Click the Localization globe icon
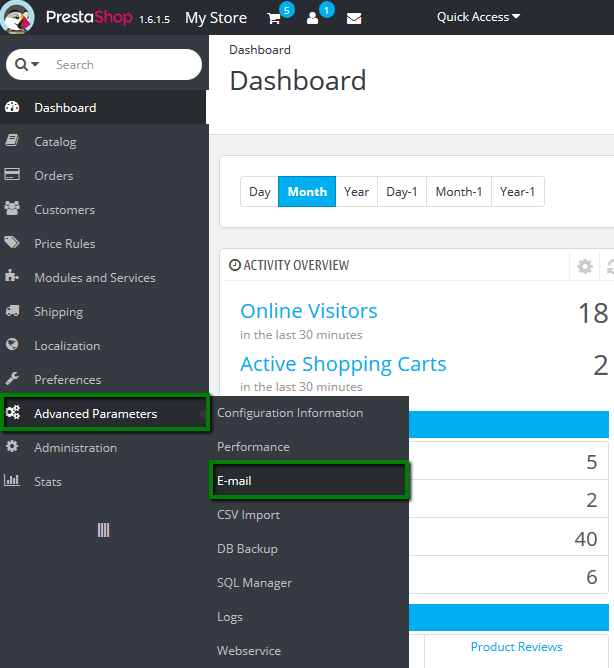 (12, 344)
